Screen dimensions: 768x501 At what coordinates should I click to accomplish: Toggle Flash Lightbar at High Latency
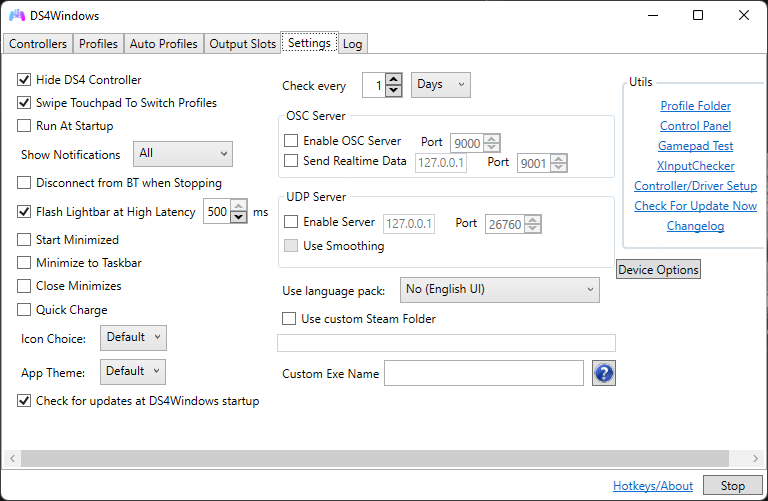[x=24, y=212]
